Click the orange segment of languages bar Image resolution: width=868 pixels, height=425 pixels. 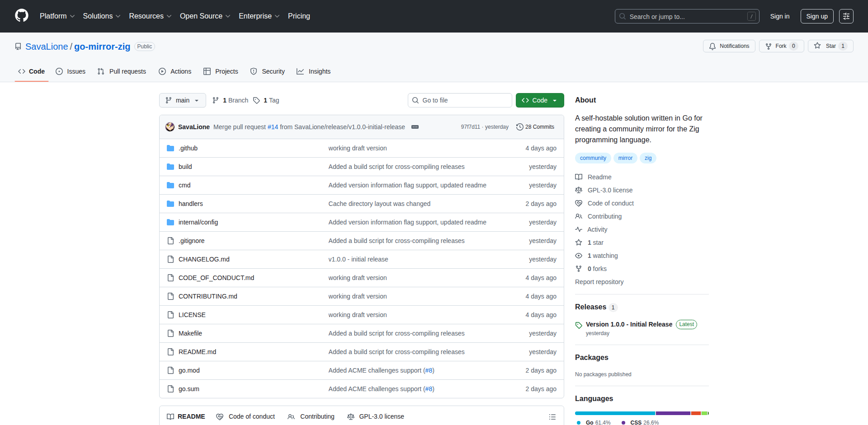(696, 413)
